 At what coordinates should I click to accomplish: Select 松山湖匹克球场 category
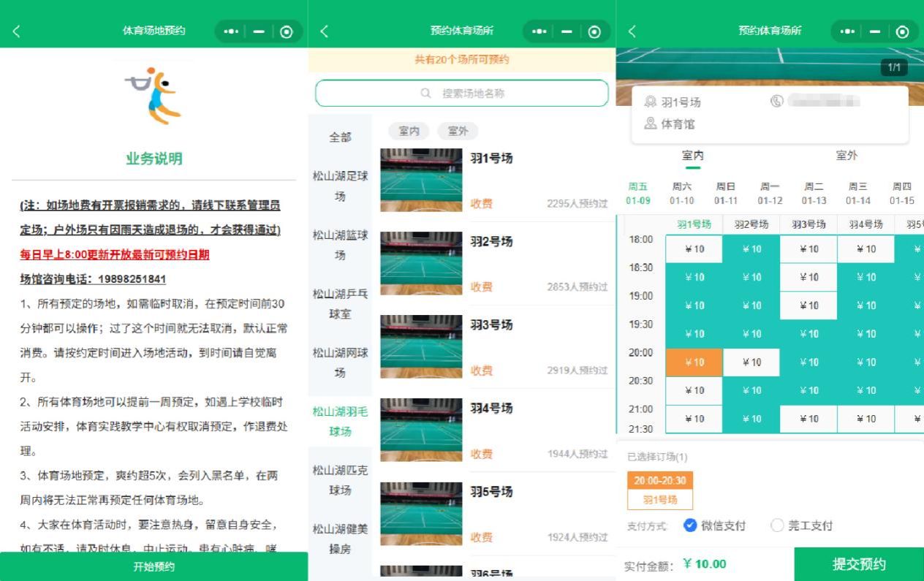340,480
